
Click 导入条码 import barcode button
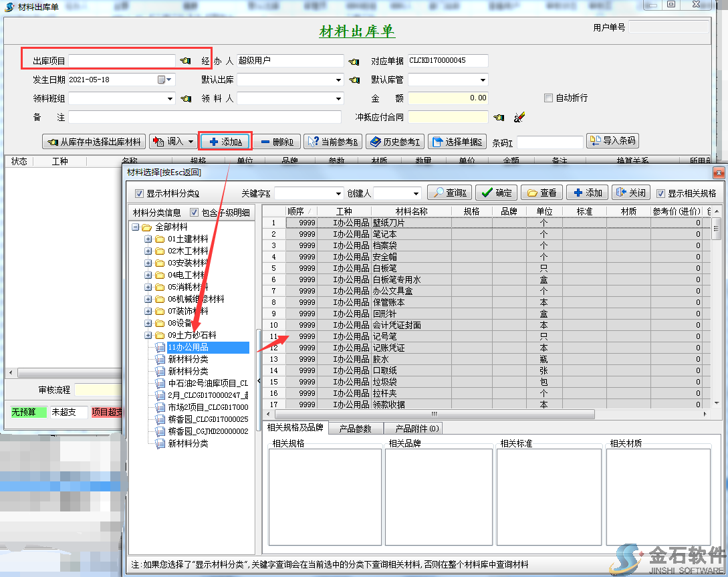(x=612, y=141)
